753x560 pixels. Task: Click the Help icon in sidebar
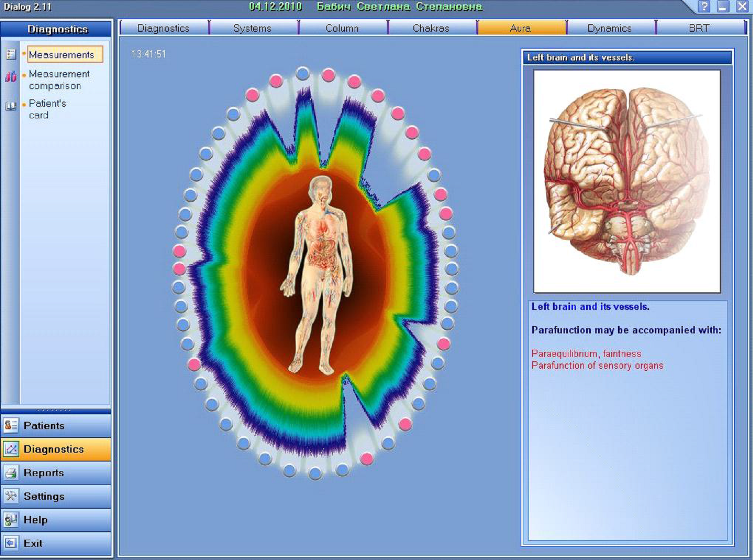(11, 520)
